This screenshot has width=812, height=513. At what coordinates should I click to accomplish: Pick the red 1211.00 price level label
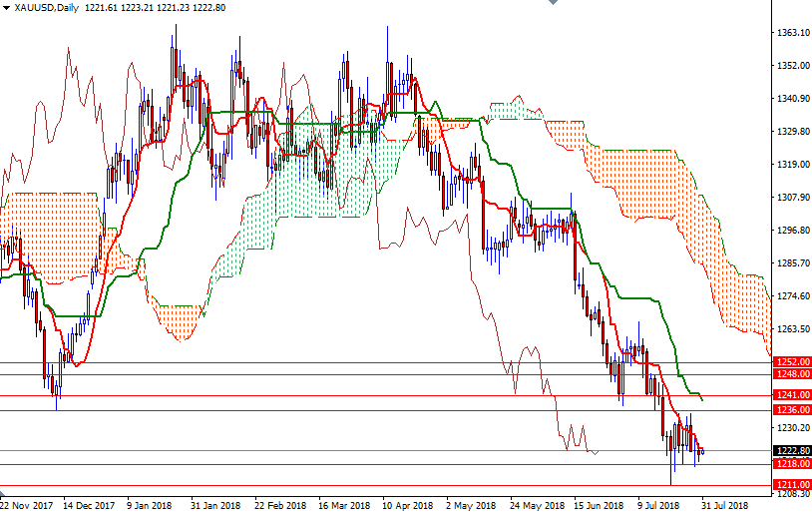(x=792, y=485)
